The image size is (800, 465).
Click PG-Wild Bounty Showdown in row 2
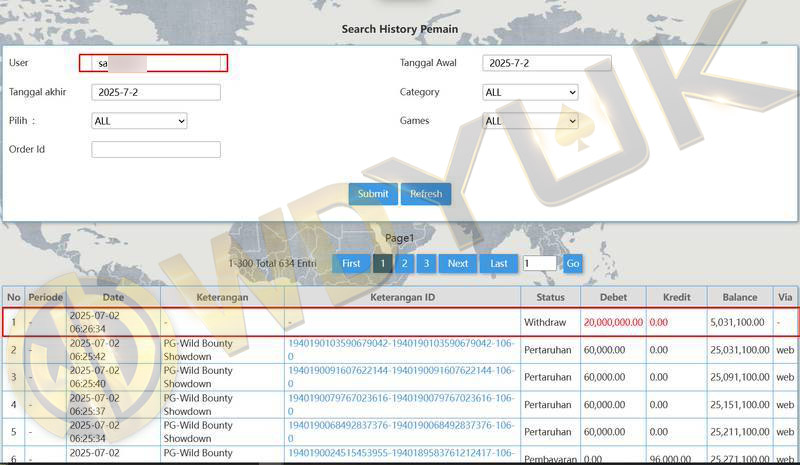click(198, 350)
